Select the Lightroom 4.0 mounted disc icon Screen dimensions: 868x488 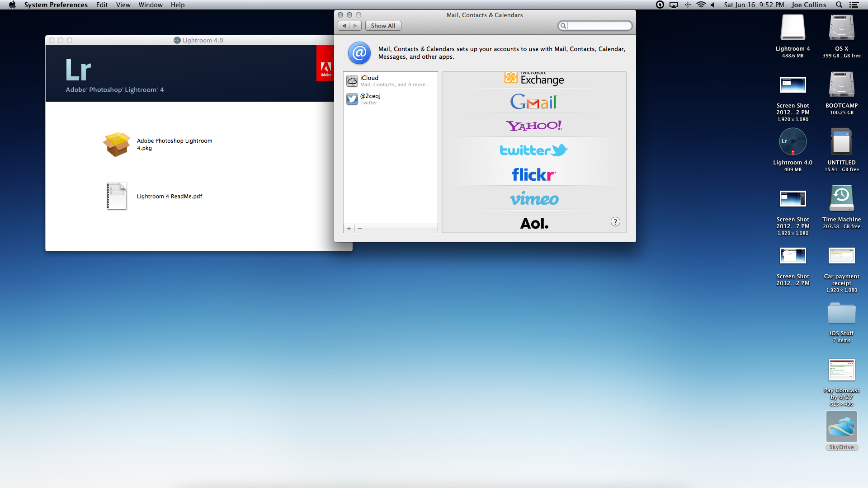tap(793, 142)
